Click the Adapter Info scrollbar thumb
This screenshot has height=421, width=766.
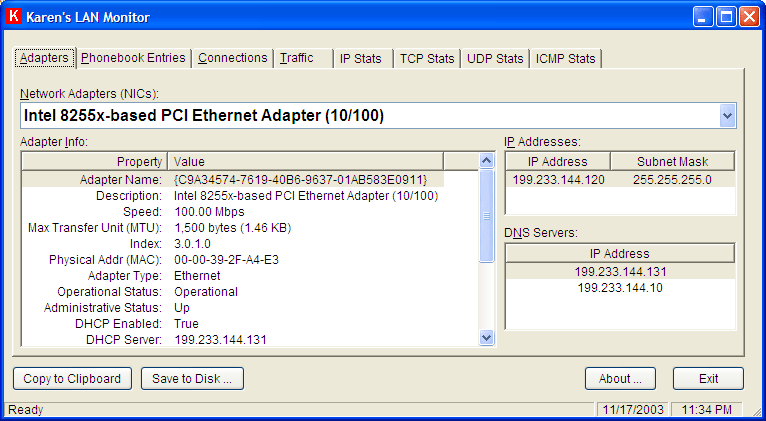[487, 216]
